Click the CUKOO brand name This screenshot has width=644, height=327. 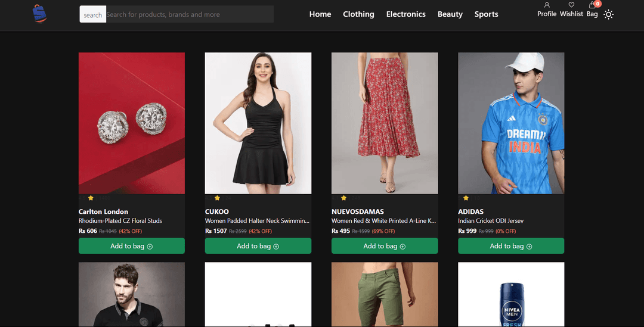pos(217,211)
